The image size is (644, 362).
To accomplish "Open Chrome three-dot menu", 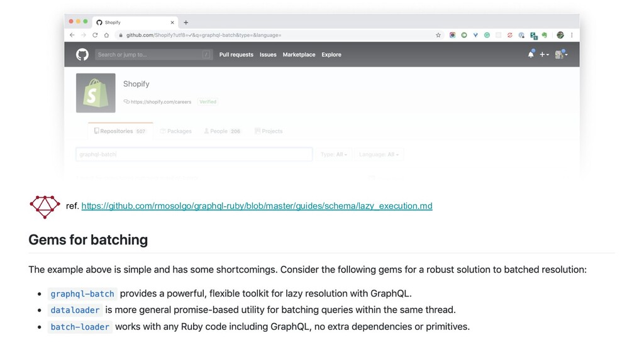I will pyautogui.click(x=572, y=35).
